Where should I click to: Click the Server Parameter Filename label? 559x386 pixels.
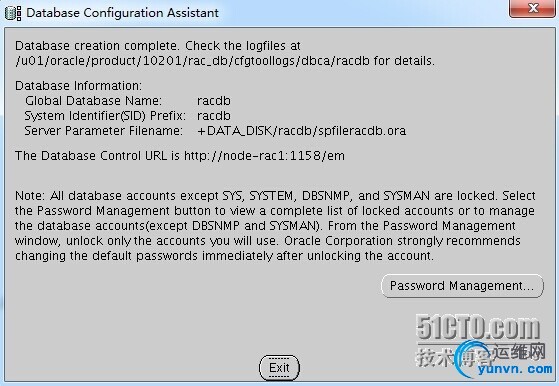103,131
